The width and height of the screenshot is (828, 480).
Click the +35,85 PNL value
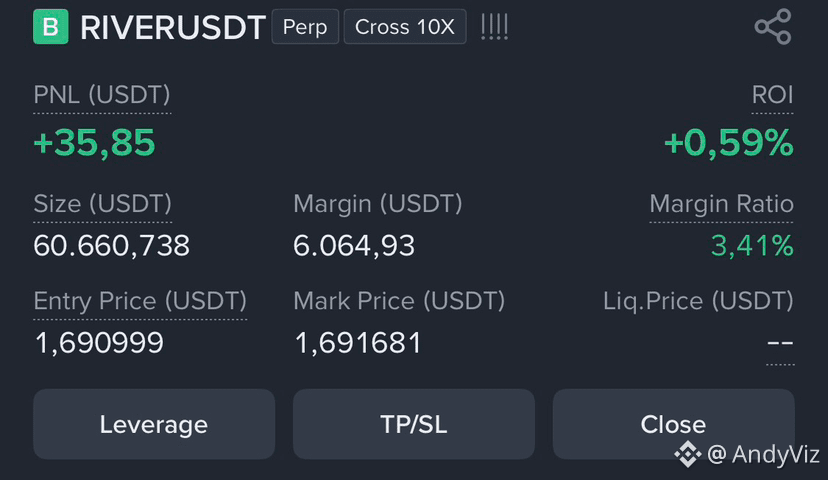point(95,143)
